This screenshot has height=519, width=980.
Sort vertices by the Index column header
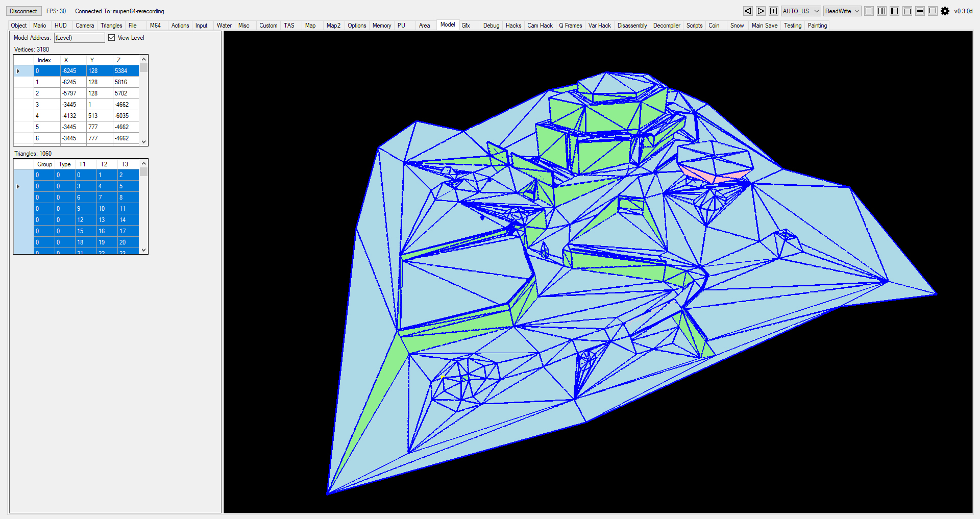pos(47,60)
